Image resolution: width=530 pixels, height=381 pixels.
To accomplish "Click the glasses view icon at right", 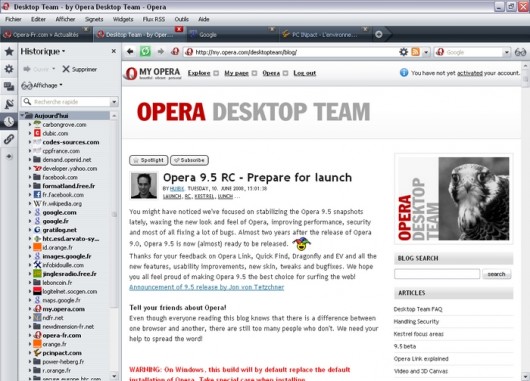I will pyautogui.click(x=521, y=52).
